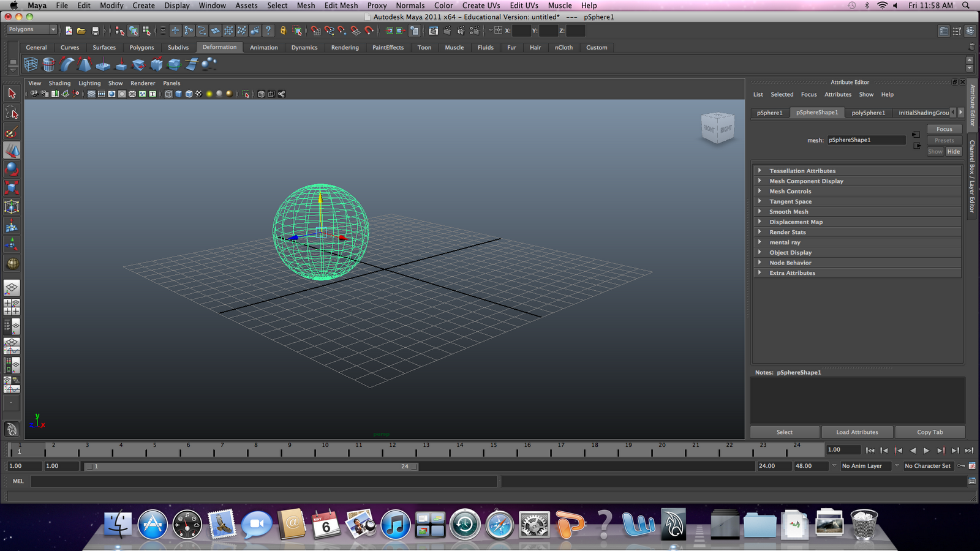Open the Edit Mesh menu
Viewport: 980px width, 551px height.
[341, 6]
